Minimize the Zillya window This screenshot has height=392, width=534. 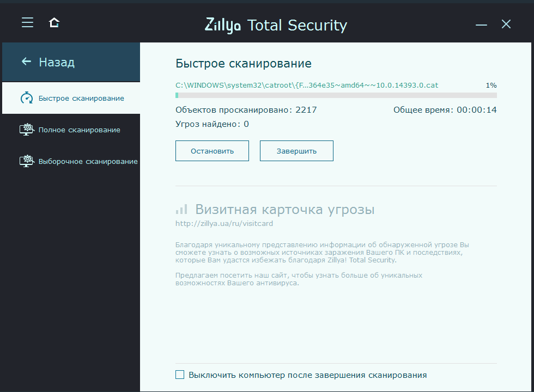click(481, 24)
